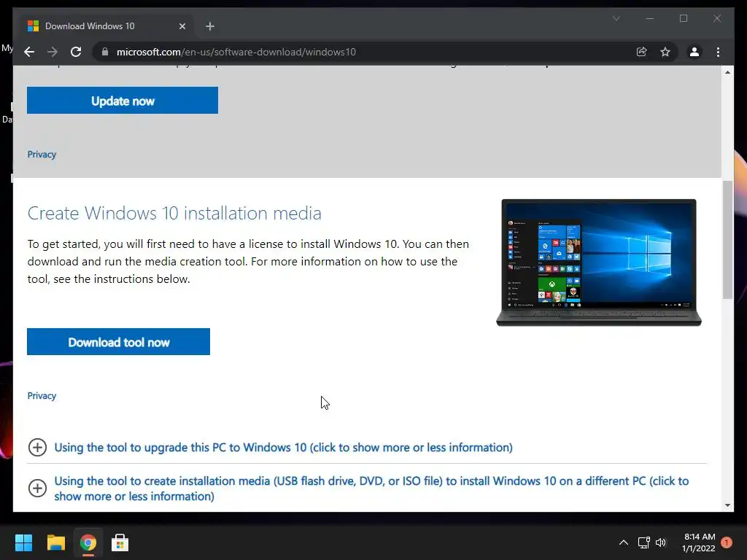Reload the page with the refresh icon
The image size is (747, 560).
[x=76, y=52]
